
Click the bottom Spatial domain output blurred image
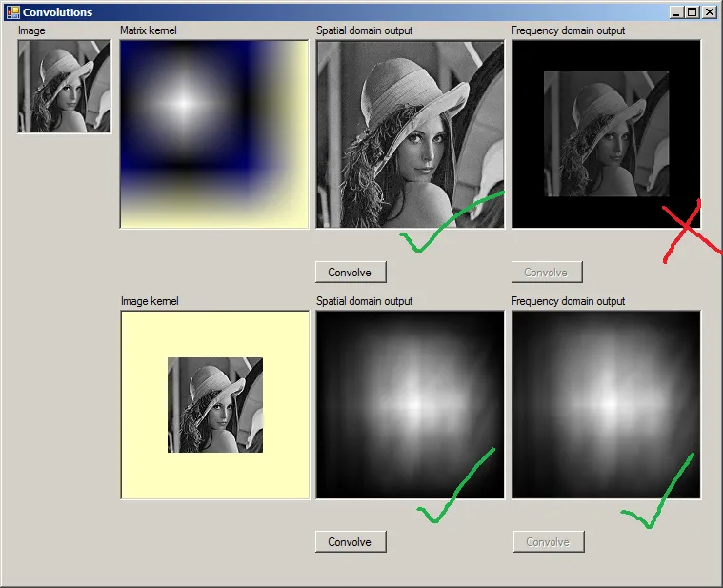click(410, 405)
